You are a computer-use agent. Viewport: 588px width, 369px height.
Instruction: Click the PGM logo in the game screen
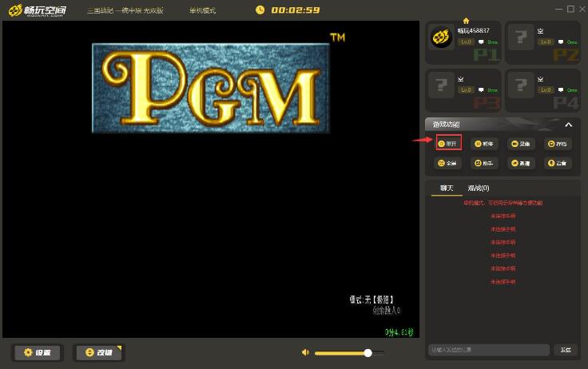click(x=211, y=88)
